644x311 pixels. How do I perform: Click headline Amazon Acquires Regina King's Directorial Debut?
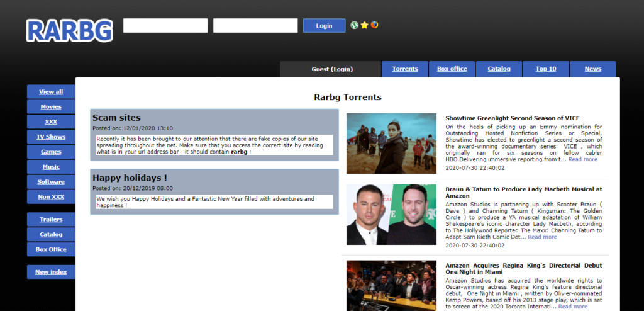click(524, 269)
